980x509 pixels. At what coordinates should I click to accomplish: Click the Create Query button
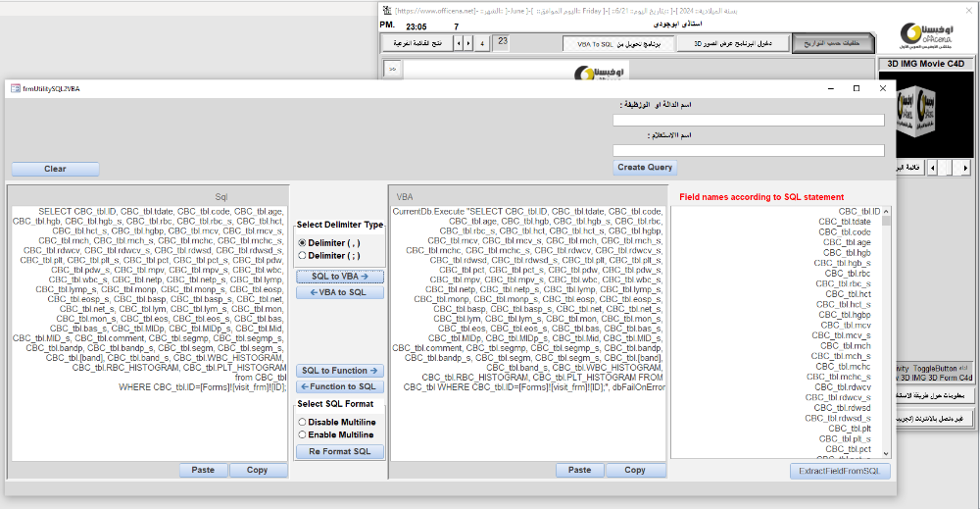pos(645,168)
